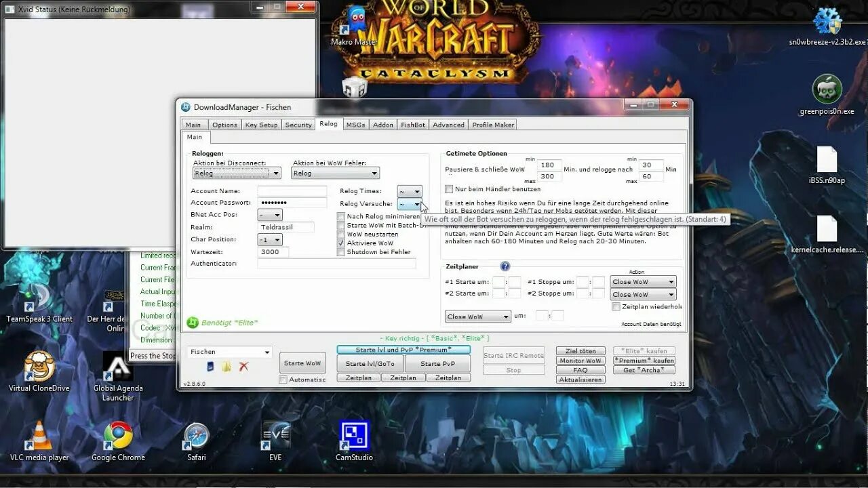
Task: Click Account Passwort field
Action: [292, 203]
